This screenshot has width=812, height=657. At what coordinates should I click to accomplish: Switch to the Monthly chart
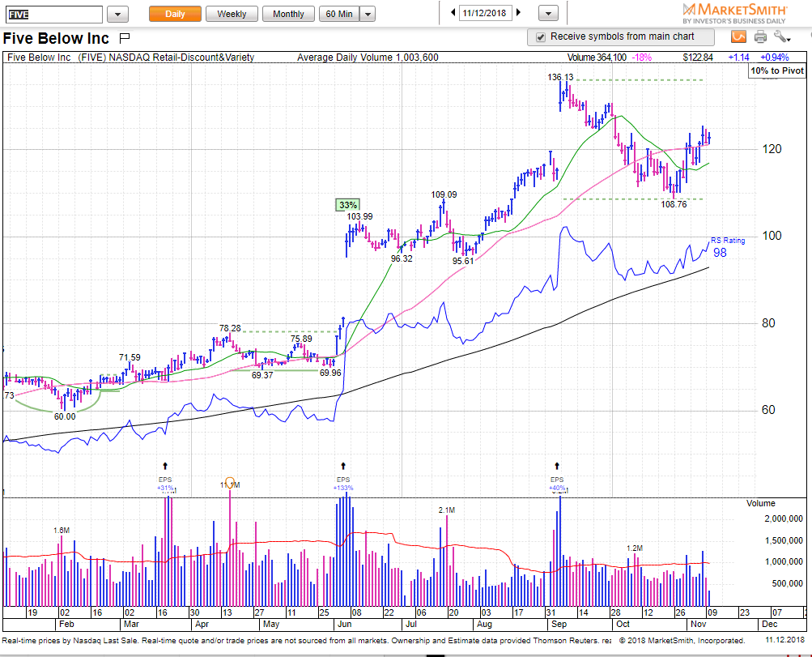click(288, 14)
